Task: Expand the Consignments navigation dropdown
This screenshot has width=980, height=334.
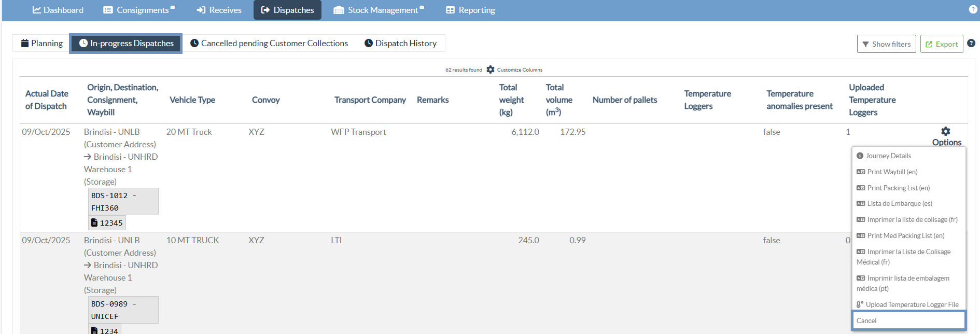Action: pyautogui.click(x=139, y=10)
